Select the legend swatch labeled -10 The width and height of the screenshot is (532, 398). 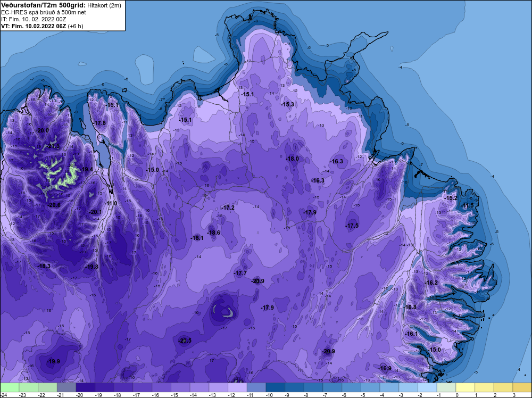tap(276, 387)
